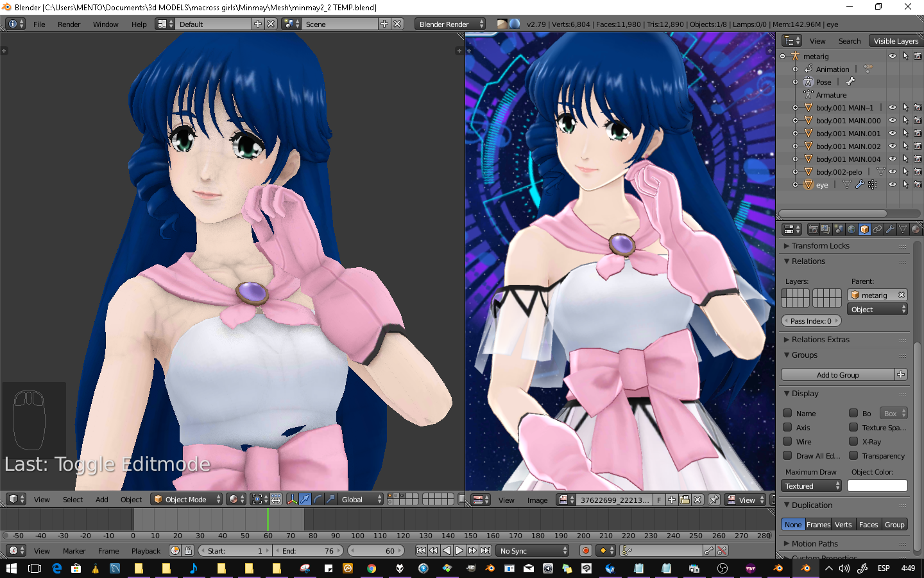924x578 pixels.
Task: Open the Global orientation dropdown
Action: [361, 499]
